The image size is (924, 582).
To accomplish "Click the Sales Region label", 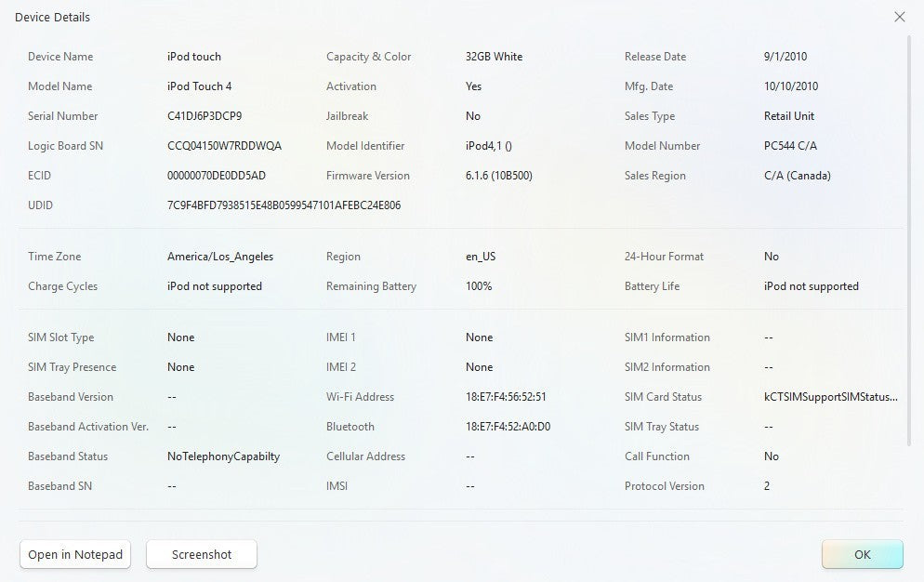I will point(655,176).
